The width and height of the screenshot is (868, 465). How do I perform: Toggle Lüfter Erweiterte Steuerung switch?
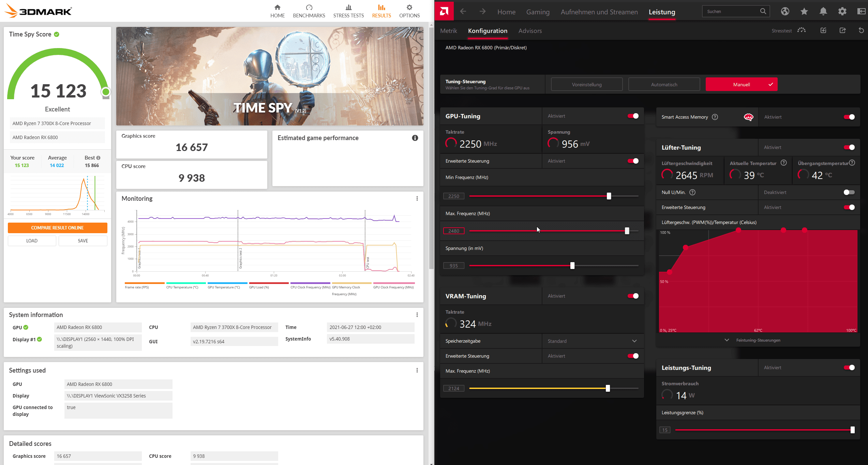849,207
